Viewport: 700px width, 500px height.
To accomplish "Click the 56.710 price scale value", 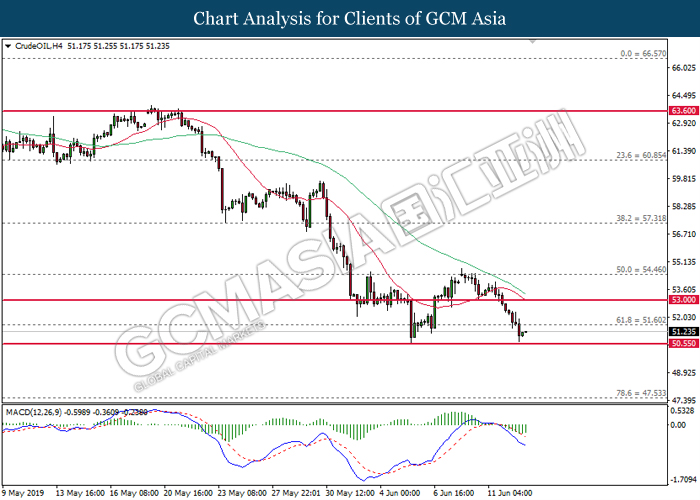I will coord(683,234).
